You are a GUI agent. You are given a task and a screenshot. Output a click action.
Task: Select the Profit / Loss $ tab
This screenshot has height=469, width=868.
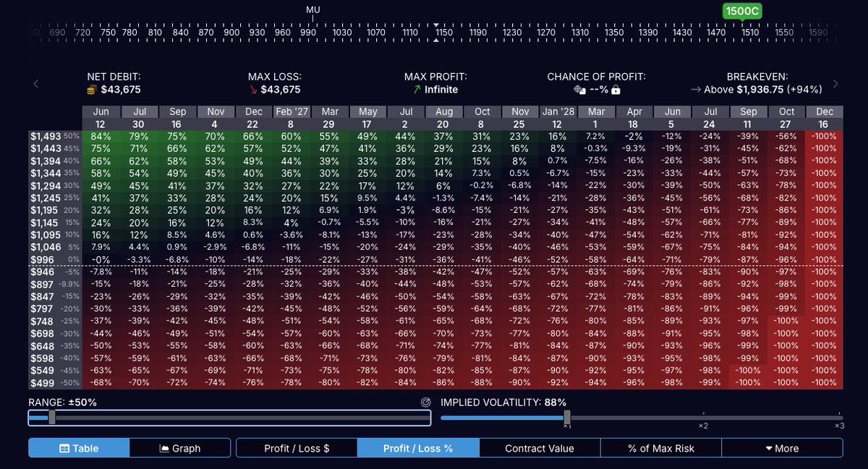297,448
